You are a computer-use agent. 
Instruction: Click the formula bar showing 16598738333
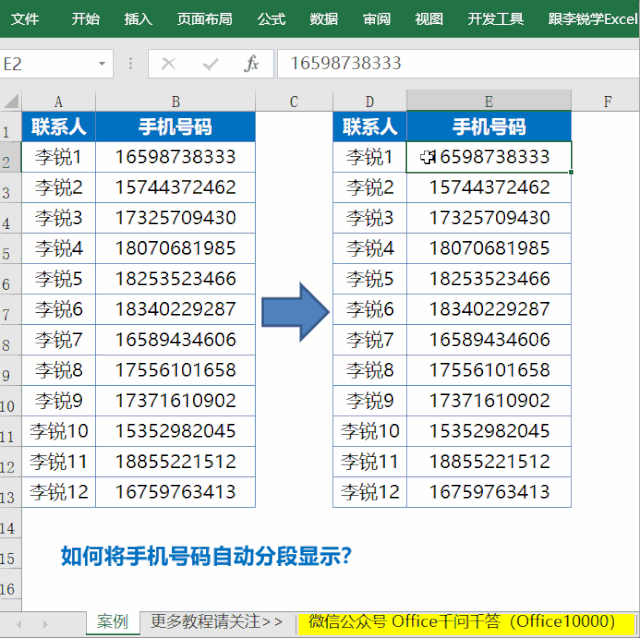(x=450, y=64)
